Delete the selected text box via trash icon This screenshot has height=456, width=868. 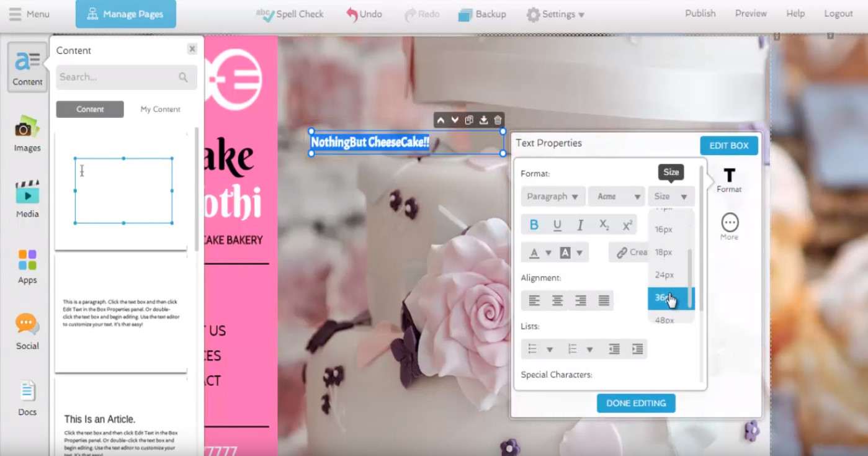498,120
